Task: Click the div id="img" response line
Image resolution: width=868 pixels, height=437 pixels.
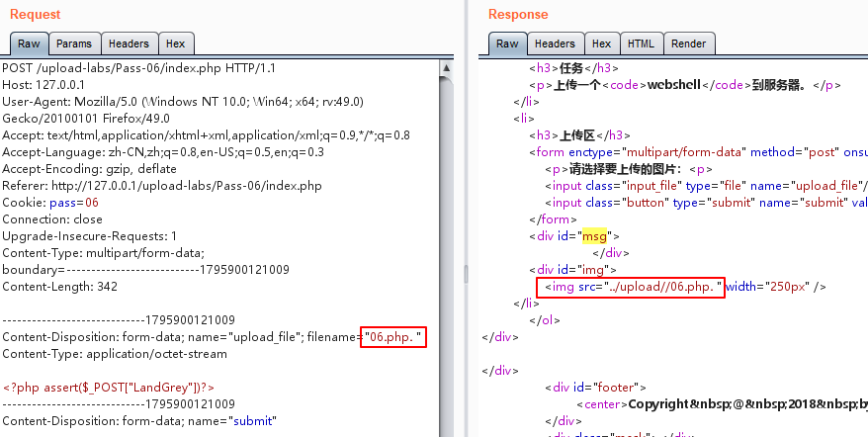Action: pos(573,270)
